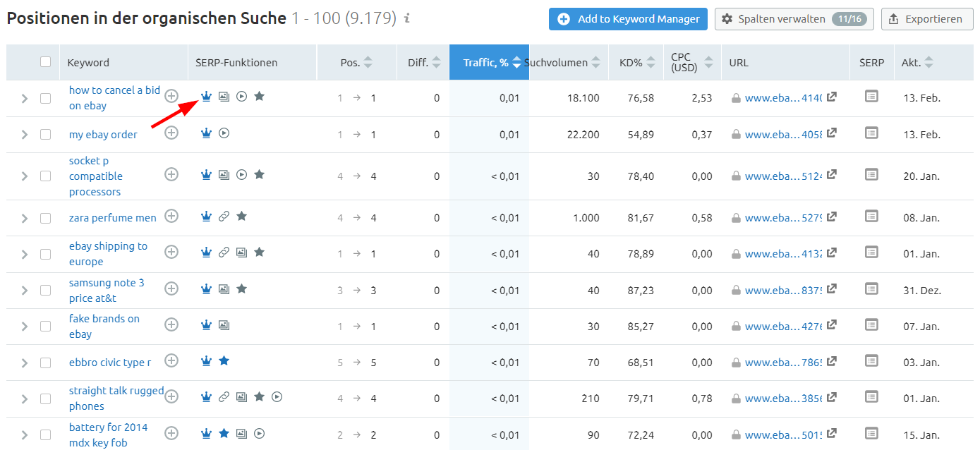View SERP snapshot for 'how to cancel a bid'
The height and width of the screenshot is (450, 980).
point(871,96)
